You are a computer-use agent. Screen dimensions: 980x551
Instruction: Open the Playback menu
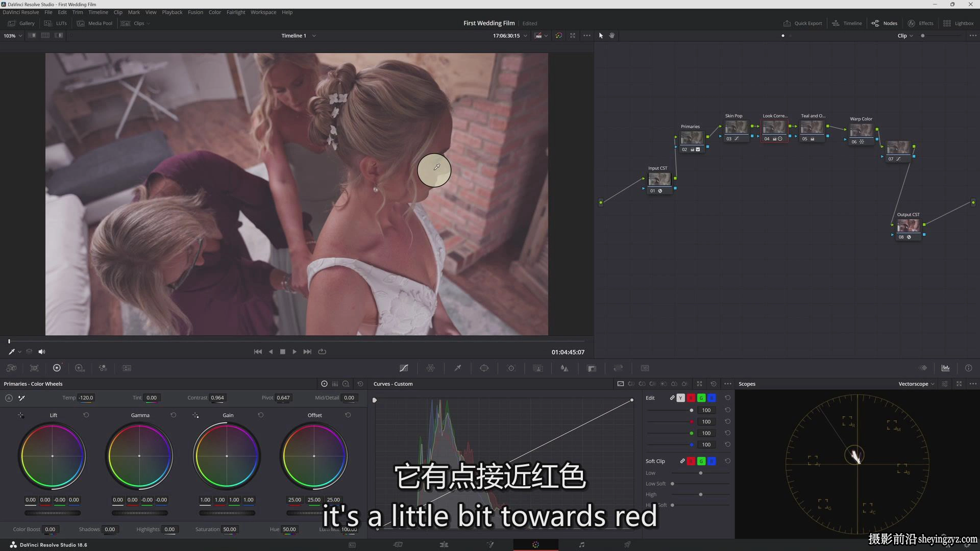[x=172, y=12]
